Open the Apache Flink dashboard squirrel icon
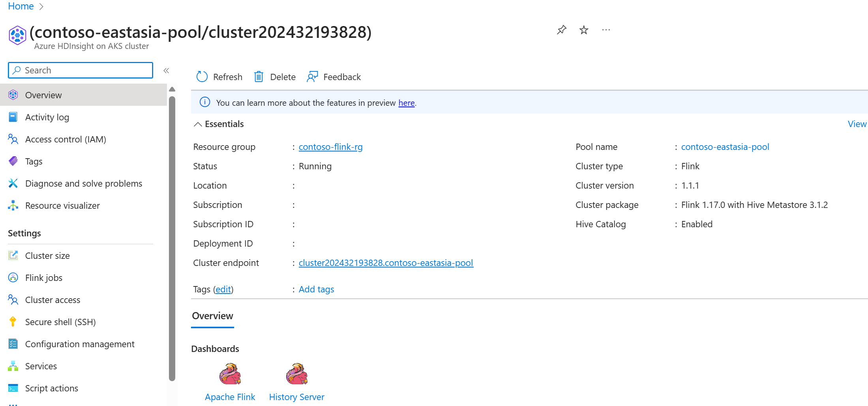This screenshot has height=406, width=868. pos(230,374)
